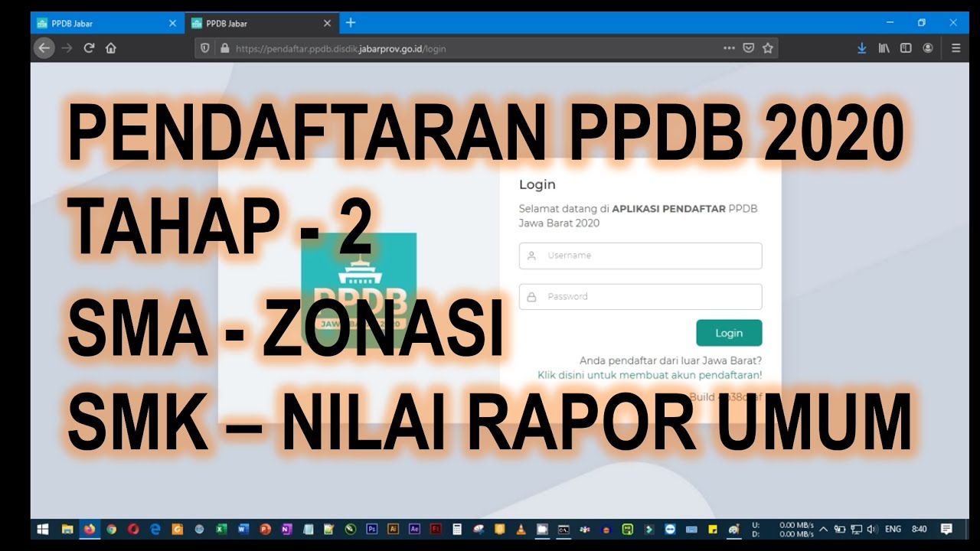Open the 8:40 clock in taskbar
The image size is (980, 551).
click(920, 529)
